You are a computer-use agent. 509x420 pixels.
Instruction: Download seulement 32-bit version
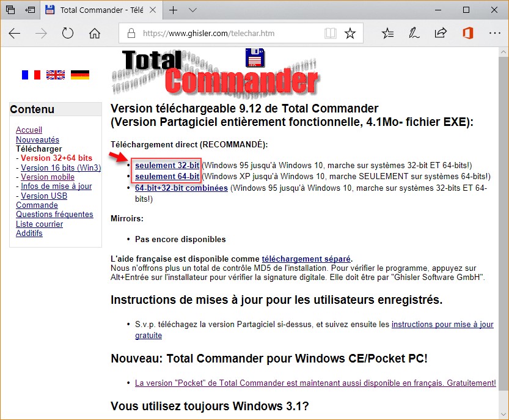click(x=167, y=165)
